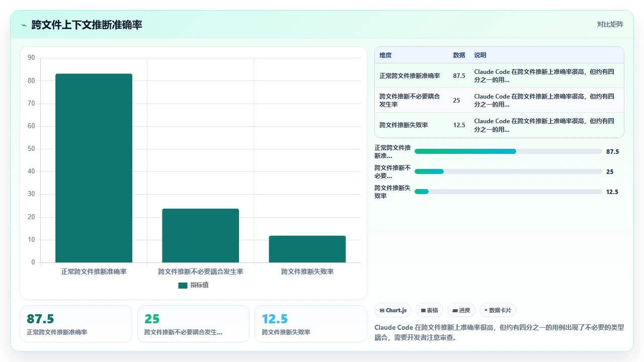Click the 说明 column header
Viewport: 644px width, 362px height.
click(480, 55)
